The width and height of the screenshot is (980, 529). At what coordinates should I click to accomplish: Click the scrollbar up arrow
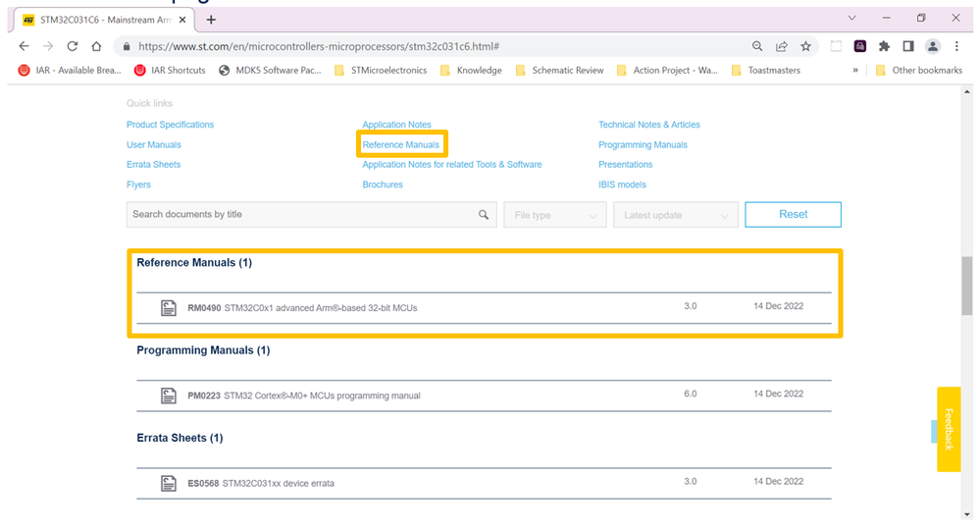coord(967,92)
